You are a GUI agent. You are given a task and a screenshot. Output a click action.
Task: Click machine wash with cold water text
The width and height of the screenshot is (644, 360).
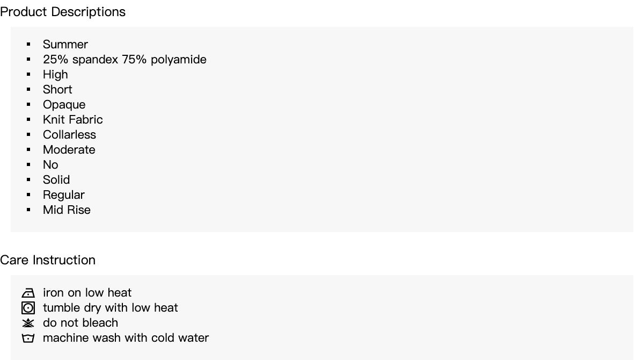click(x=126, y=338)
